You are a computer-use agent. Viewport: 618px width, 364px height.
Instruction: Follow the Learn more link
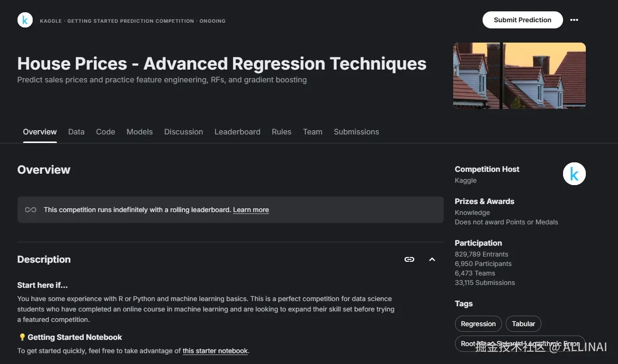pyautogui.click(x=251, y=210)
